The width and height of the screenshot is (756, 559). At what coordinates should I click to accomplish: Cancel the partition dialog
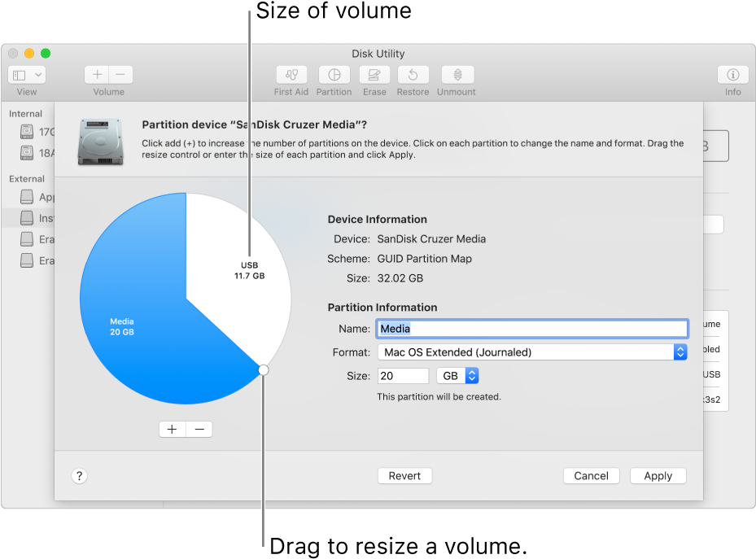(591, 475)
